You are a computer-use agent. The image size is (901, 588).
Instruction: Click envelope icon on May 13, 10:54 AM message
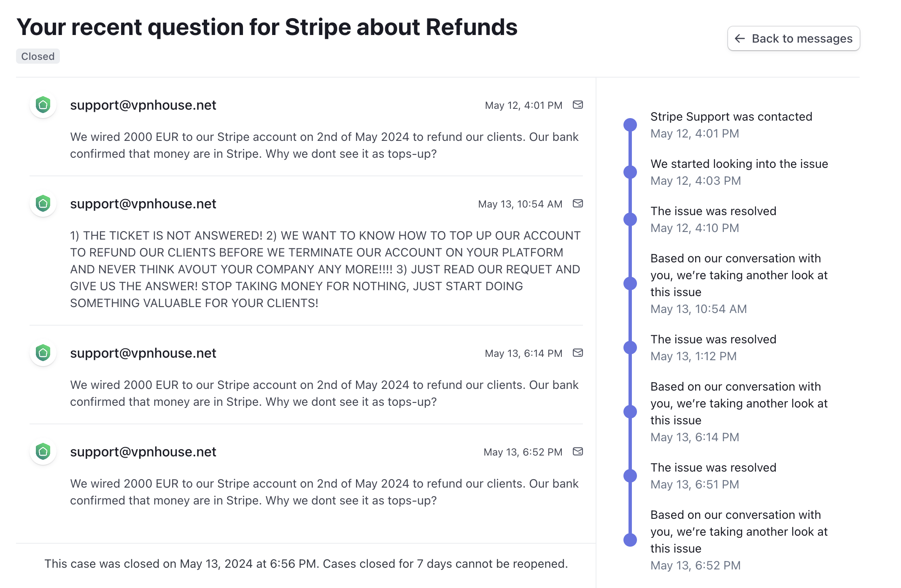pyautogui.click(x=577, y=203)
